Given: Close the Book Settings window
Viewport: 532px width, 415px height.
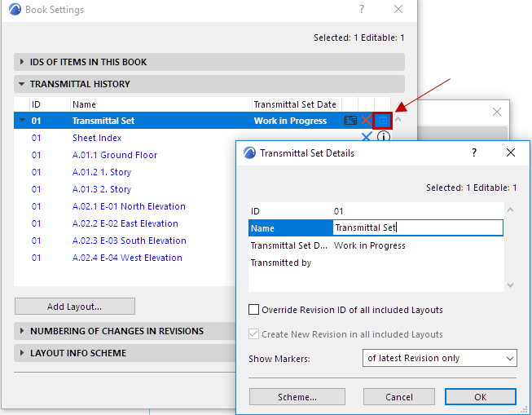Looking at the screenshot, I should pos(398,9).
